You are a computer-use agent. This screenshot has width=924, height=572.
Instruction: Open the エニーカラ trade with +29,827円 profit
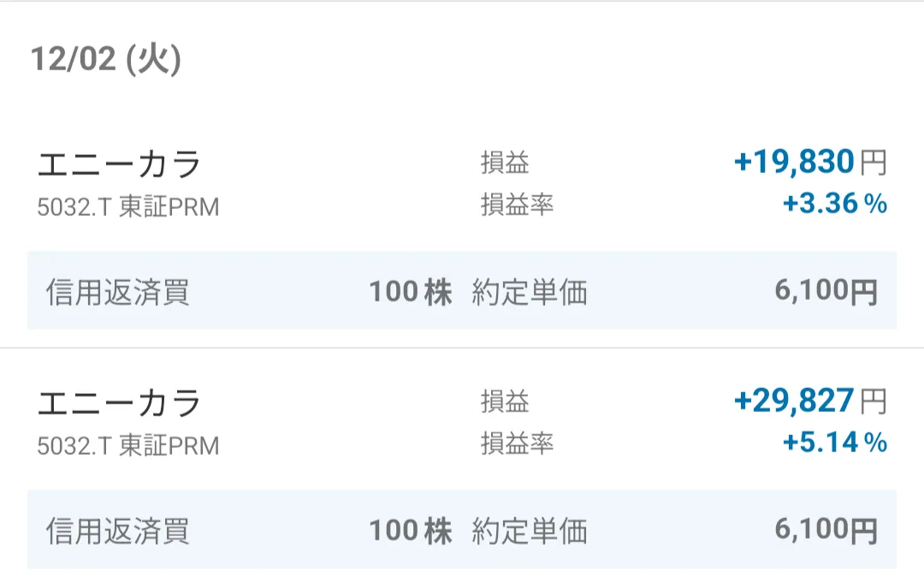120,402
